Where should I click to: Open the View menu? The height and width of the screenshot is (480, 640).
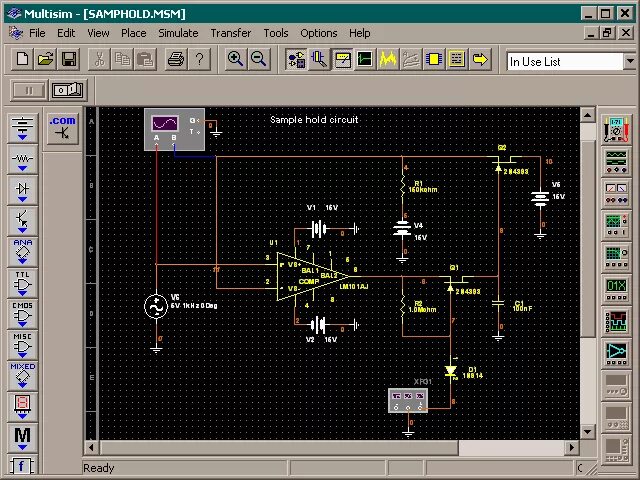[x=98, y=33]
